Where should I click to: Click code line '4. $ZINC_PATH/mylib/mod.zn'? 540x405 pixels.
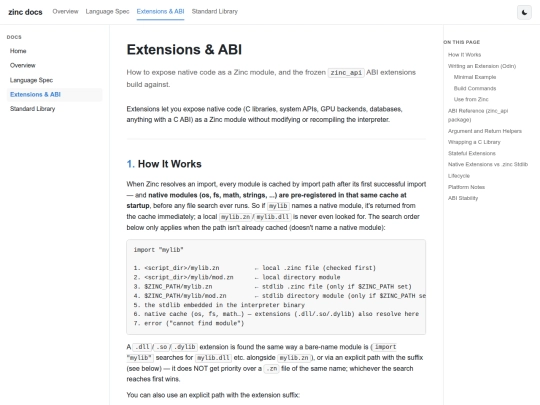click(280, 296)
